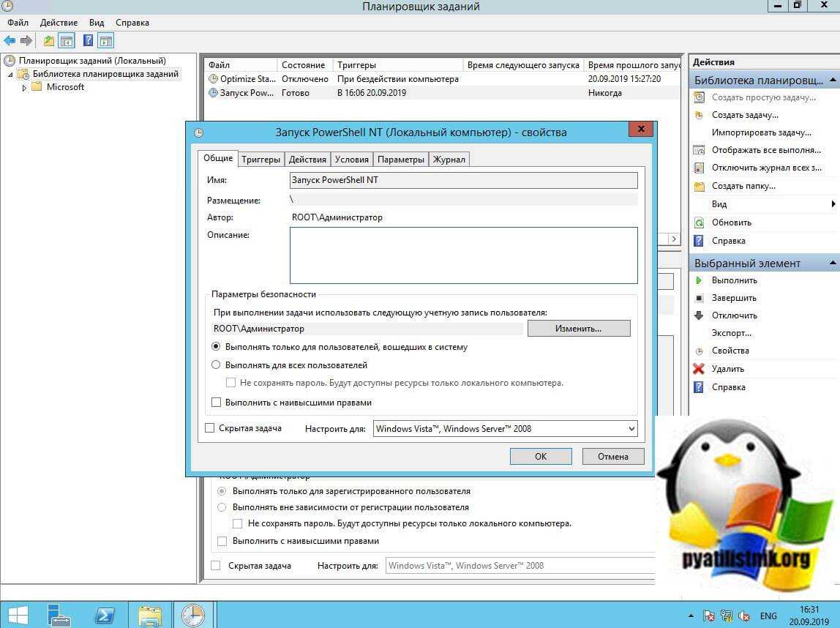
Task: Click the Change user account button
Action: 578,329
